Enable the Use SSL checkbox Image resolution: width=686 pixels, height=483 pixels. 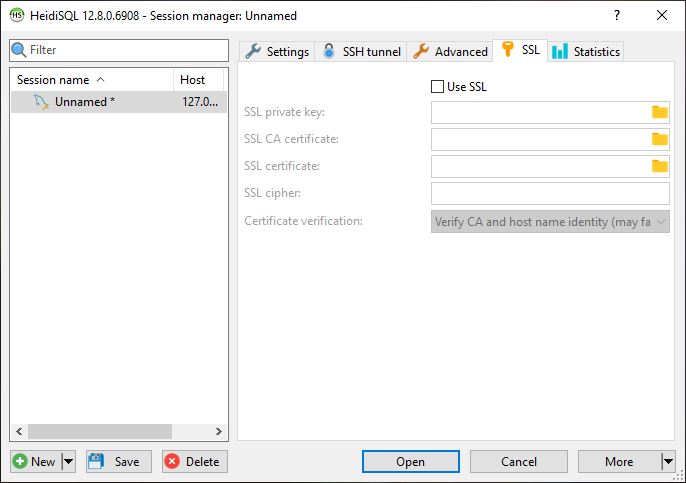pyautogui.click(x=437, y=87)
